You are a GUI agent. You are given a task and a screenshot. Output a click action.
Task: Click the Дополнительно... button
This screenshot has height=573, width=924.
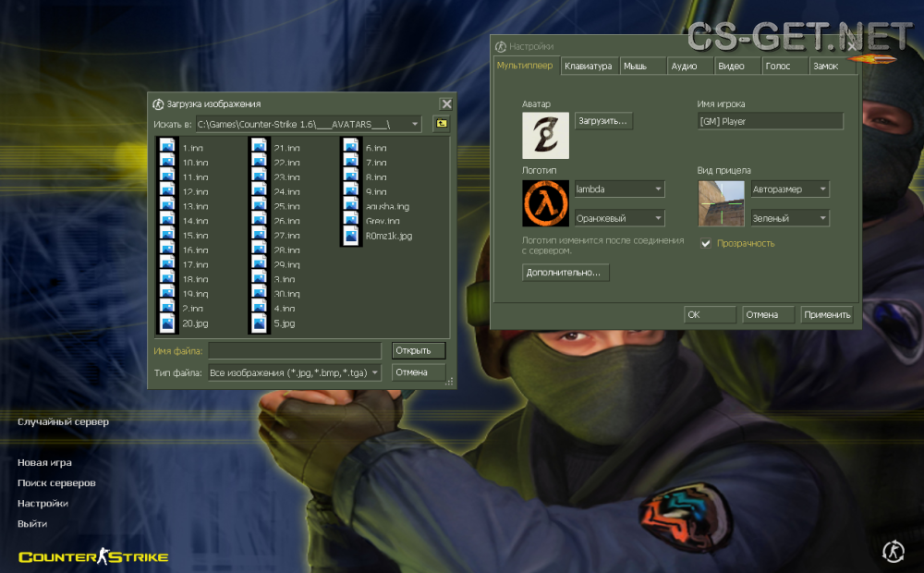coord(565,273)
